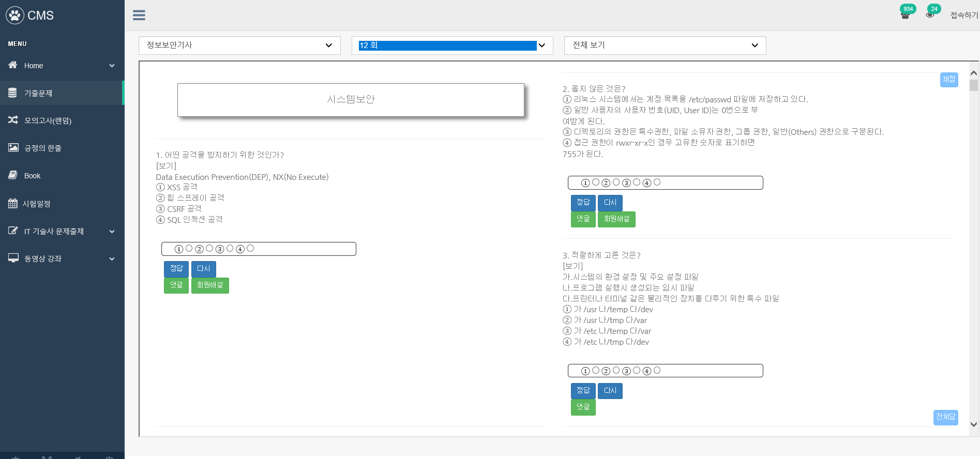Click question text '2. 옳지 않은 것은?'
The height and width of the screenshot is (459, 980).
[x=594, y=89]
